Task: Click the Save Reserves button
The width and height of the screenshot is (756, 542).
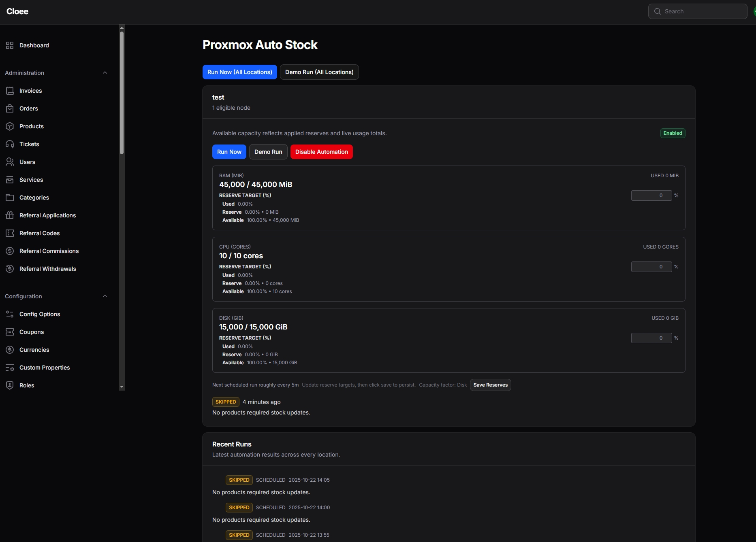Action: pos(490,385)
